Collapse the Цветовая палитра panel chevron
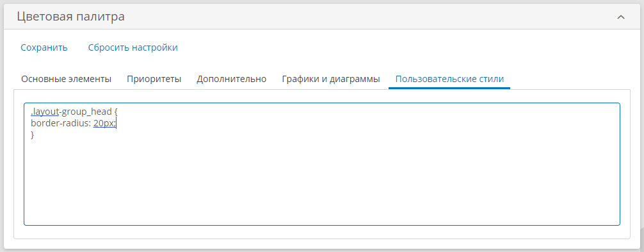The height and width of the screenshot is (252, 644). coord(621,17)
